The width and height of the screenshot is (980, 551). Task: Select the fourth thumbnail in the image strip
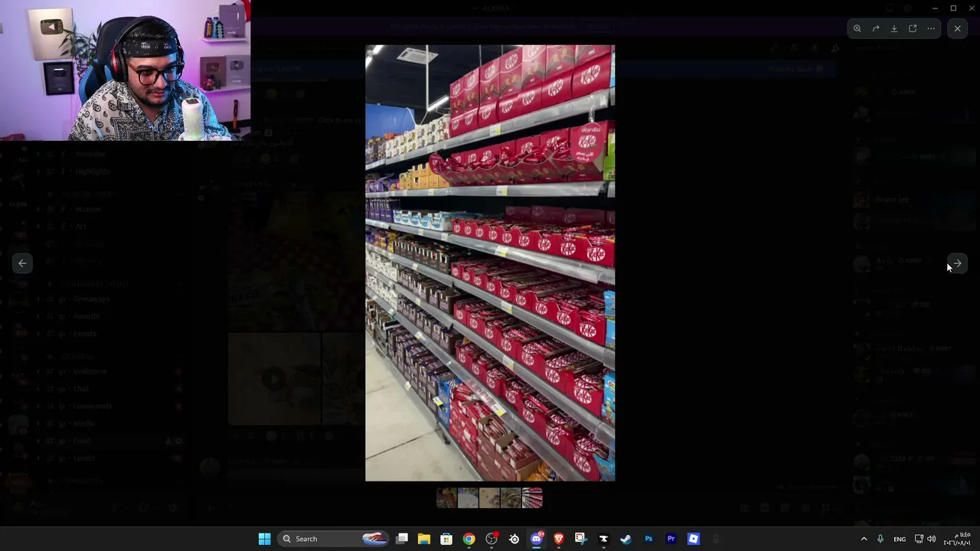tap(511, 498)
